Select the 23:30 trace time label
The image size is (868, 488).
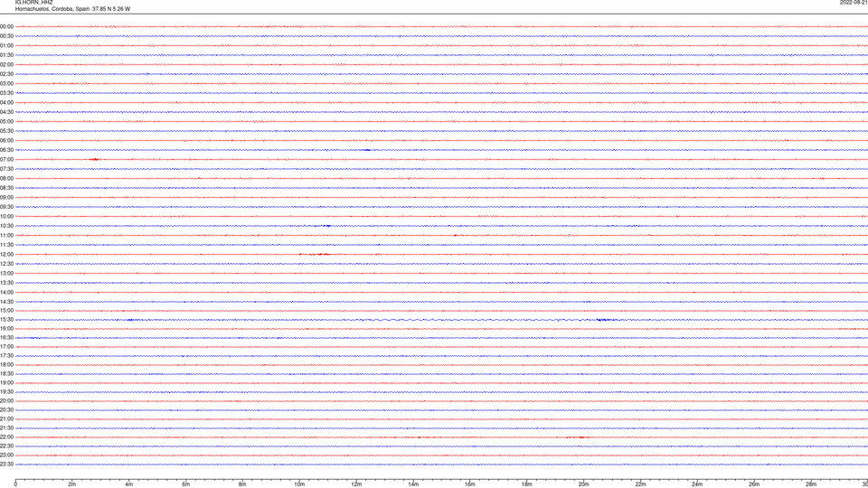(6, 465)
